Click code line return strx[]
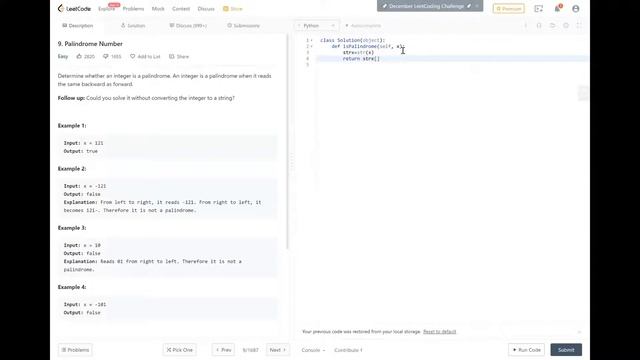The height and width of the screenshot is (360, 640). click(x=361, y=59)
